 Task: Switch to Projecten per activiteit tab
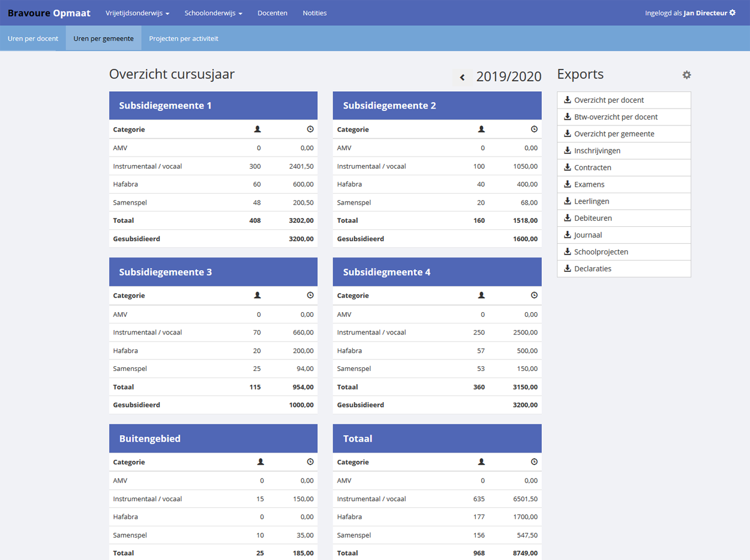pyautogui.click(x=184, y=38)
